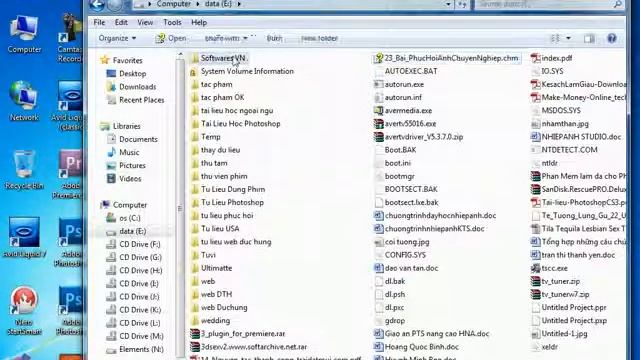Open the File menu

click(99, 22)
